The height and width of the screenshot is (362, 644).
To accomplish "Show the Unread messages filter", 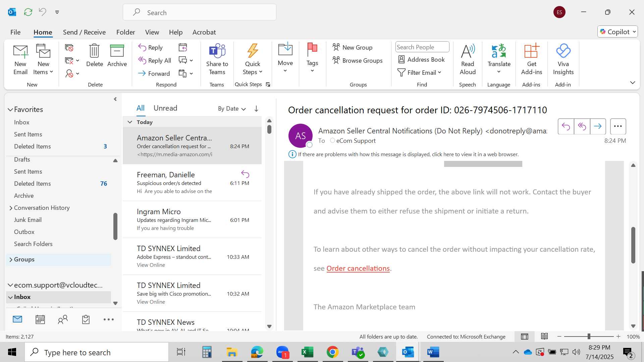I will click(165, 108).
